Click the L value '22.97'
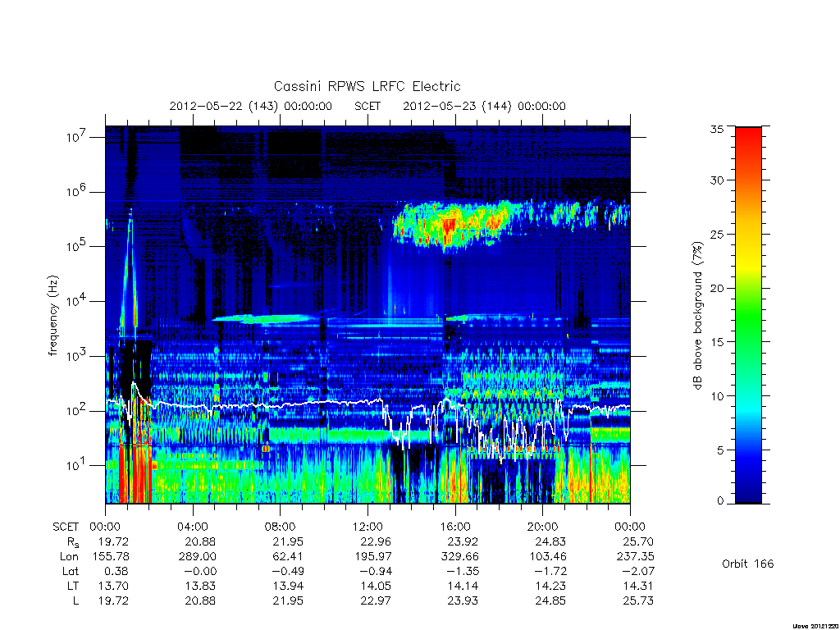 376,601
